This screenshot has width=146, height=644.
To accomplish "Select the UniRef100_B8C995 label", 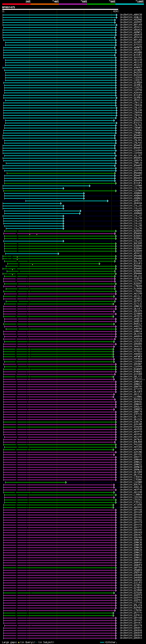I will pos(131,244).
